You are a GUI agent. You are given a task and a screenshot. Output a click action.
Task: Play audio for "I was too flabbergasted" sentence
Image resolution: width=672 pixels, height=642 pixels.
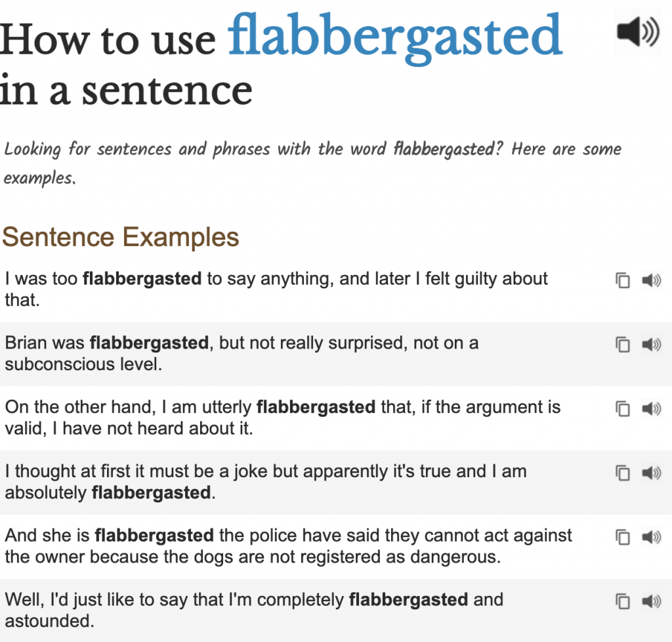pos(652,280)
